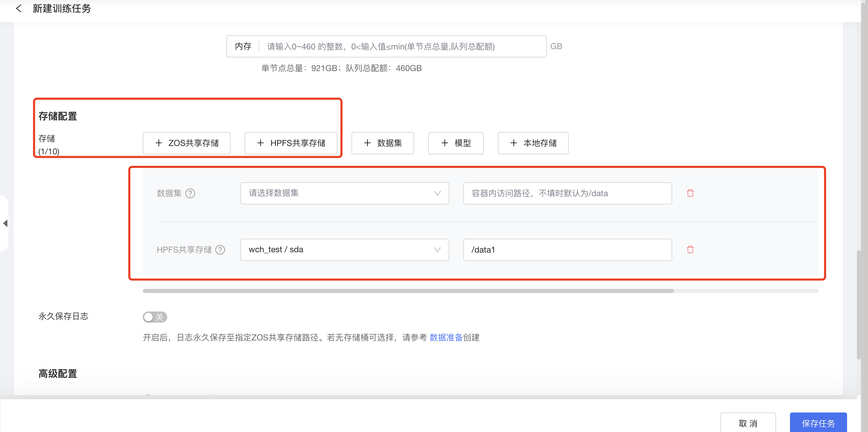Focus dataset container access path field
868x432 pixels.
pyautogui.click(x=568, y=193)
